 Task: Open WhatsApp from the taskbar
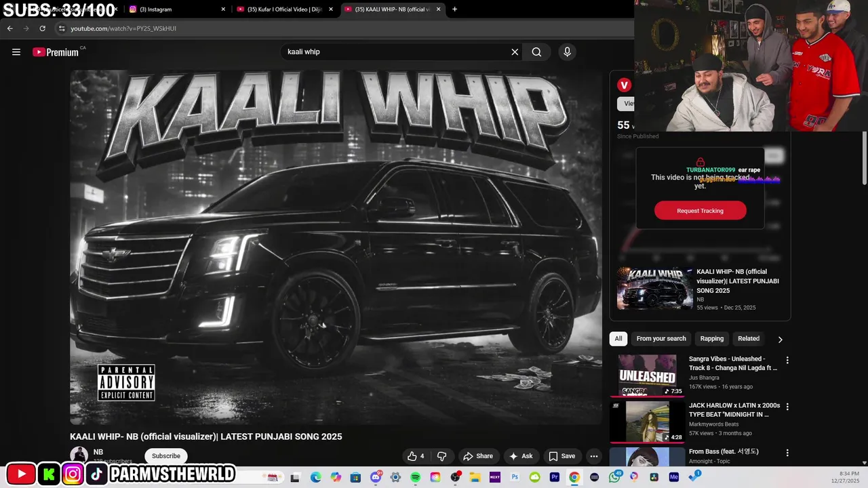[x=614, y=477]
